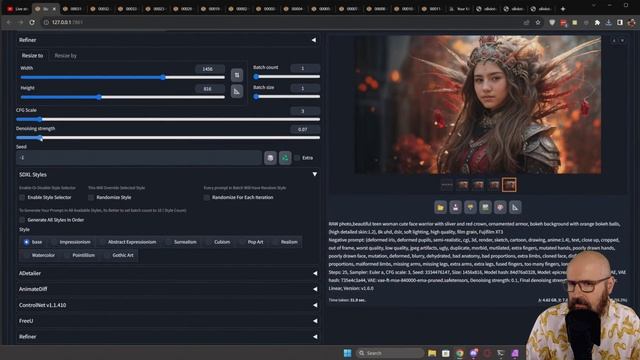Send image to img2img with picture icon
The width and height of the screenshot is (640, 360).
[485, 207]
